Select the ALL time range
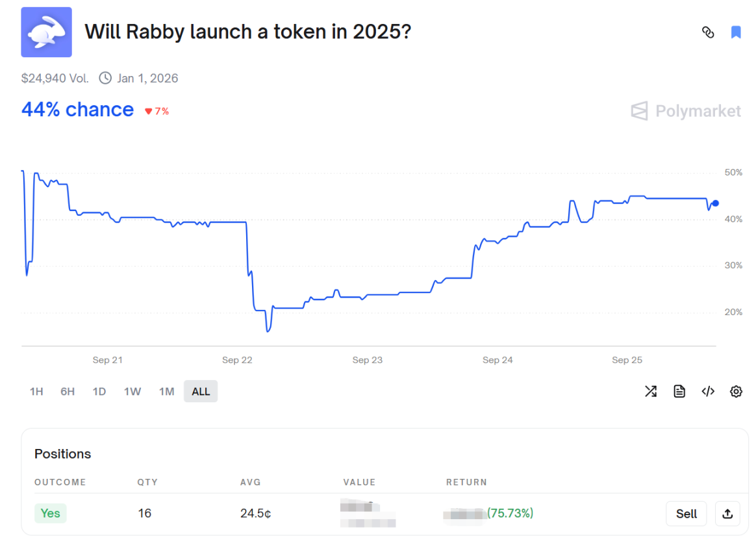This screenshot has width=756, height=549. (201, 391)
